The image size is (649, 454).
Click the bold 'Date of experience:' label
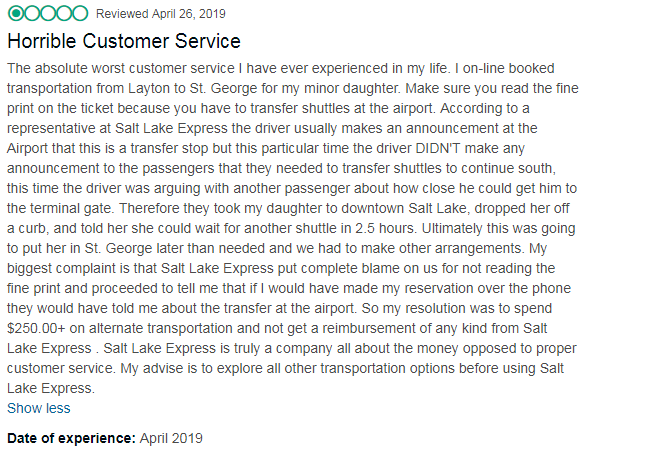click(71, 438)
